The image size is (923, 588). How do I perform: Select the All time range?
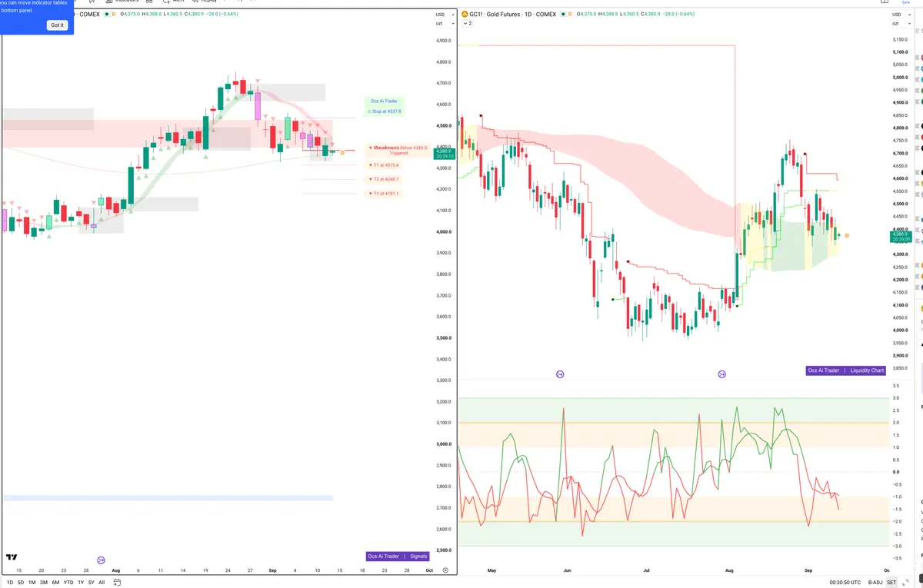[x=102, y=583]
